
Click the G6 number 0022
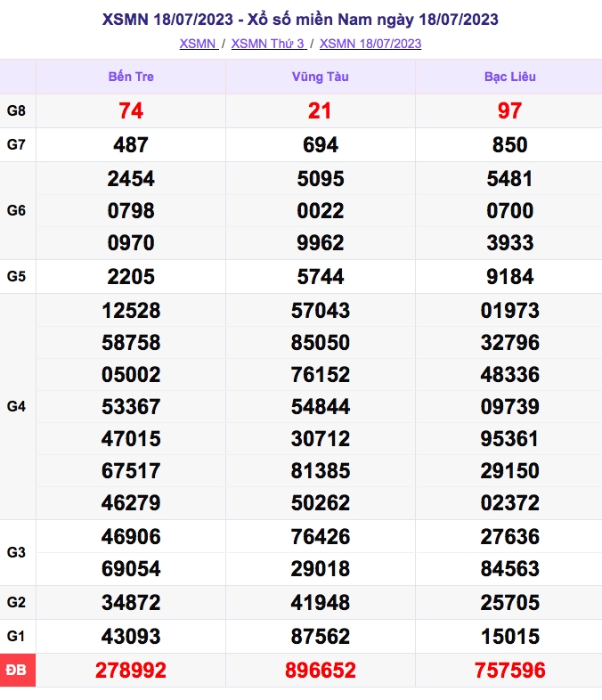pos(321,211)
